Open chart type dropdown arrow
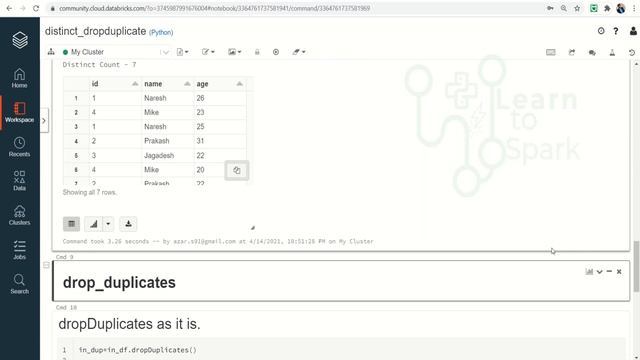640x360 pixels. coord(108,224)
